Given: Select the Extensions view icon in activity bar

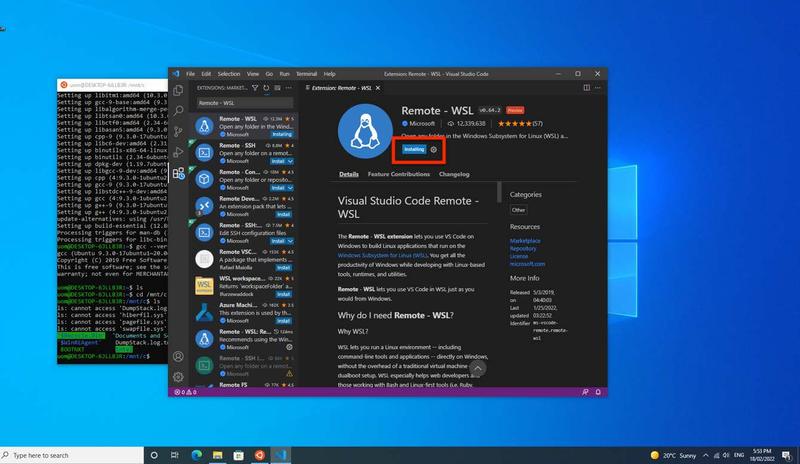Looking at the screenshot, I should [x=178, y=173].
